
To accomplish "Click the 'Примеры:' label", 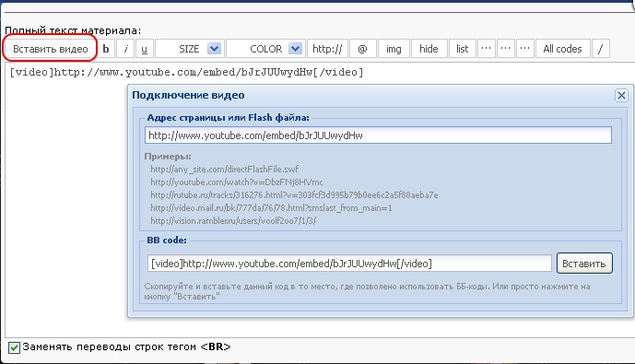I will [168, 157].
